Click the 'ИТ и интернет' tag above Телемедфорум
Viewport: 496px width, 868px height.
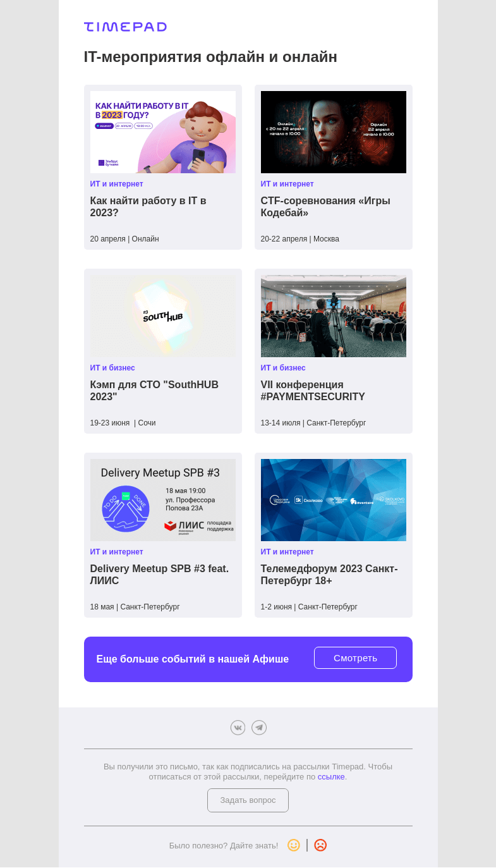(x=287, y=552)
